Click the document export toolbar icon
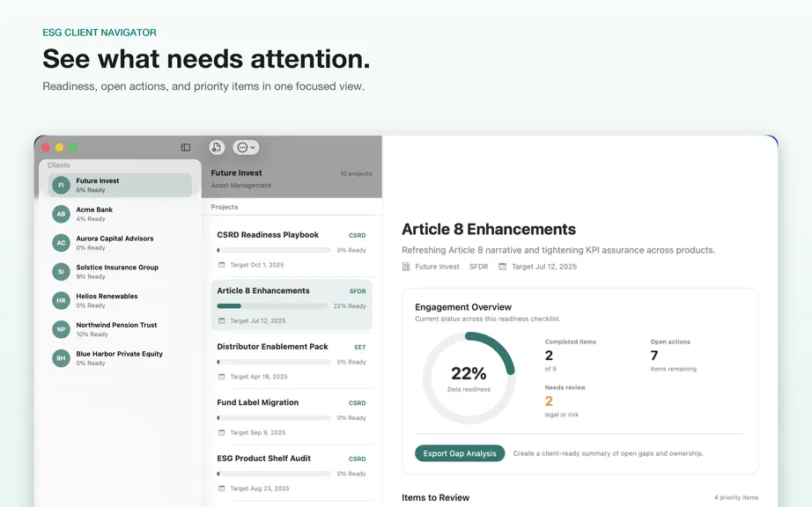This screenshot has height=507, width=812. 217,148
